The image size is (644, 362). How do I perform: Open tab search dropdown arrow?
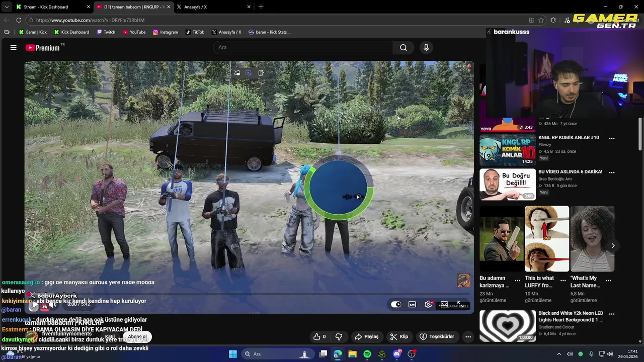pos(6,7)
